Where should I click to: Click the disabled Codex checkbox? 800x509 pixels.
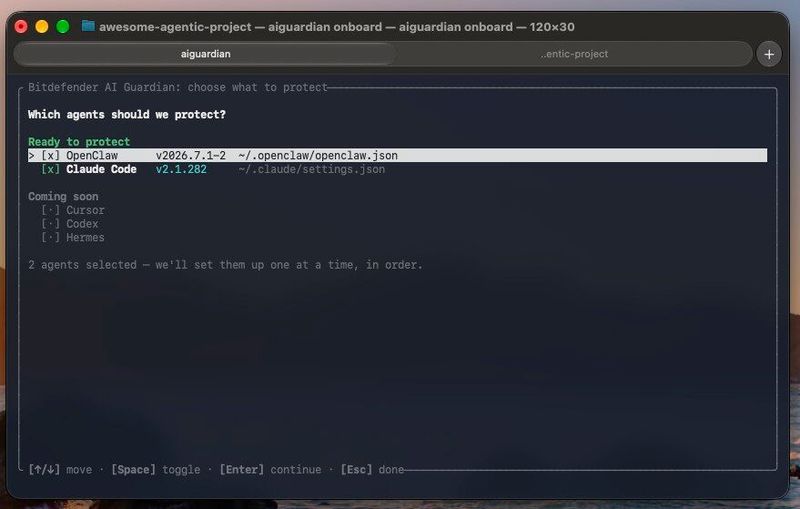pyautogui.click(x=51, y=224)
